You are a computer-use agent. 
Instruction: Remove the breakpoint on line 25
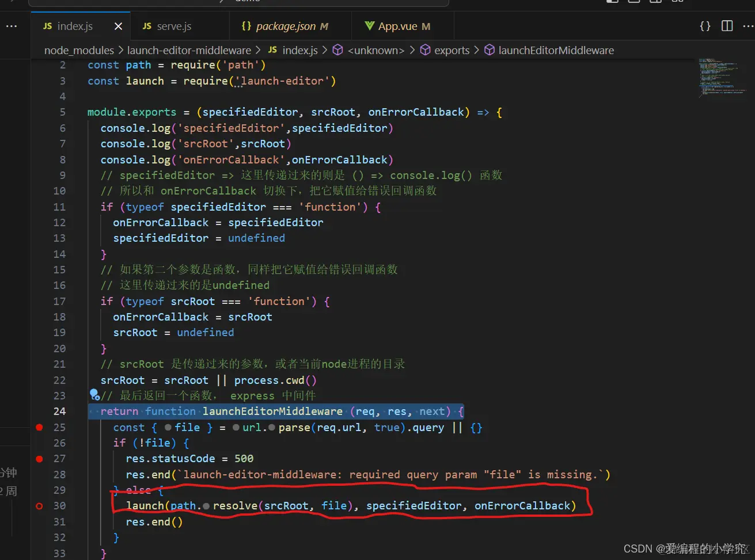[39, 427]
